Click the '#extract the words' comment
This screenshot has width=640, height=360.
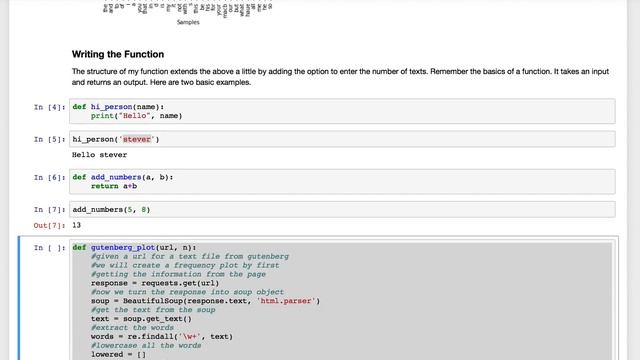[132, 328]
